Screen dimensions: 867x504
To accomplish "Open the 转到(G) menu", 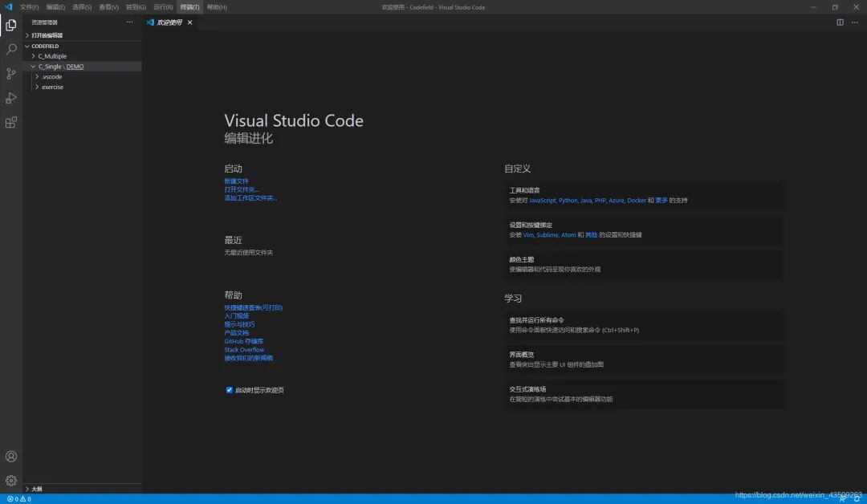I will (136, 7).
